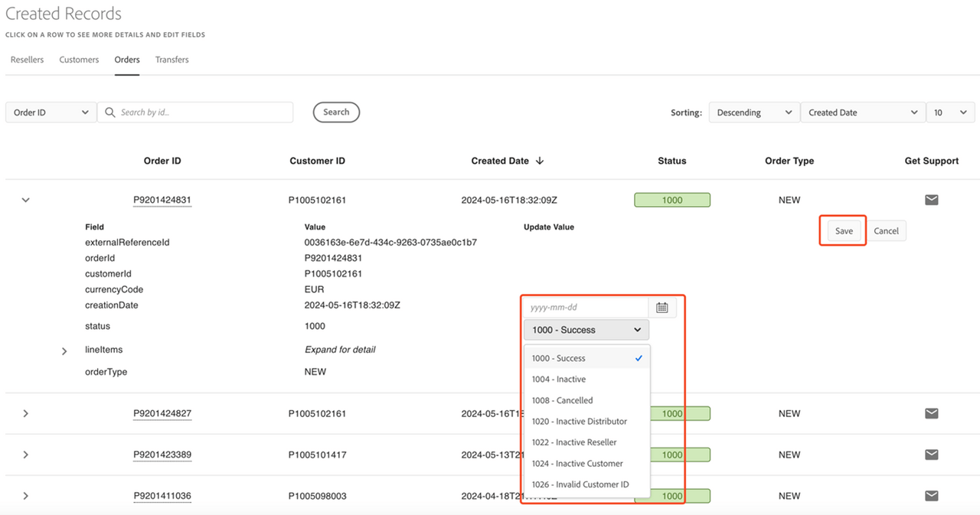
Task: Choose 1008 - Cancelled status option
Action: (563, 400)
